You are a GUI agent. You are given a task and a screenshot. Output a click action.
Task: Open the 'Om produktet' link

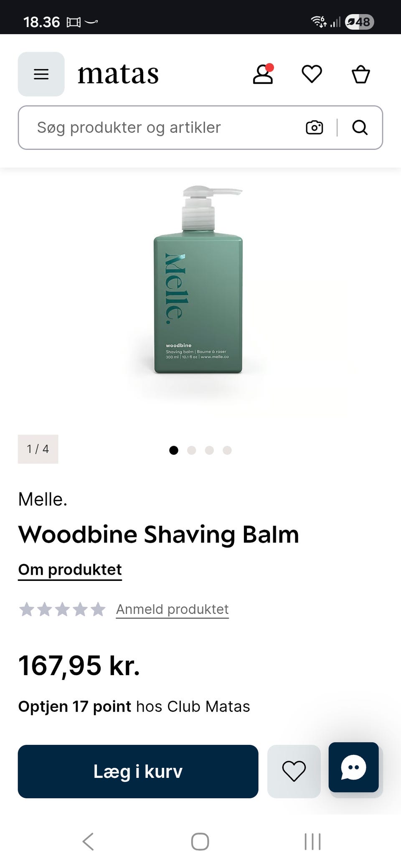(x=70, y=570)
